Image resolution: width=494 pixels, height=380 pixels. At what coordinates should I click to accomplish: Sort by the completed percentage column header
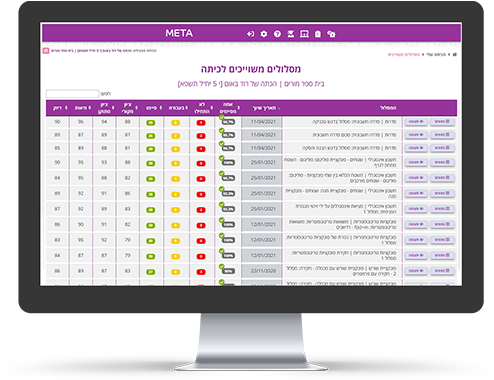click(x=228, y=108)
